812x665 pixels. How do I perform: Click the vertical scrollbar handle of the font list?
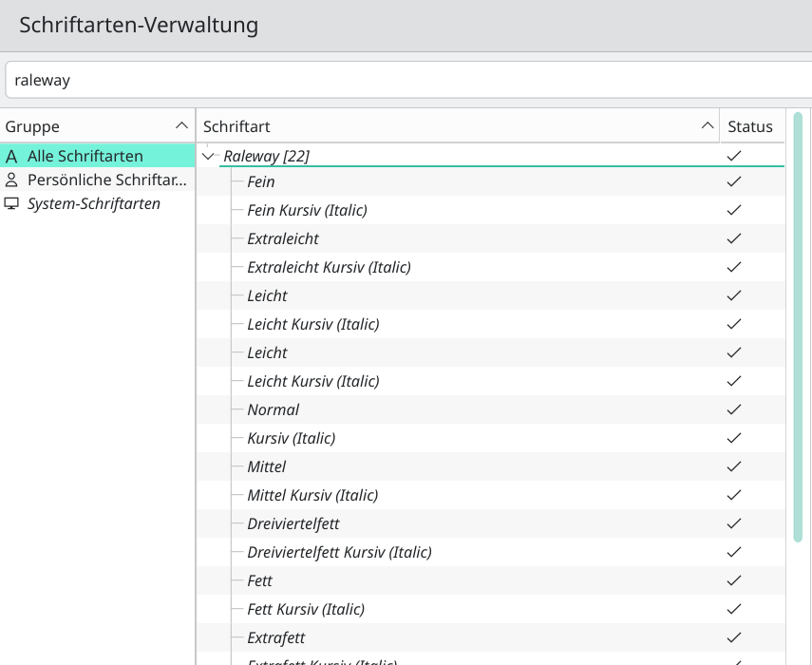[798, 327]
